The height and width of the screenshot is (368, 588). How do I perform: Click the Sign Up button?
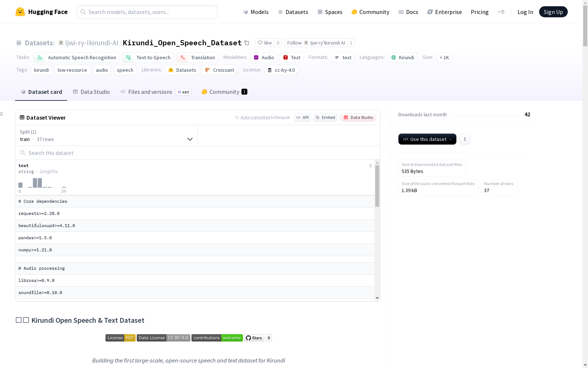pyautogui.click(x=553, y=12)
